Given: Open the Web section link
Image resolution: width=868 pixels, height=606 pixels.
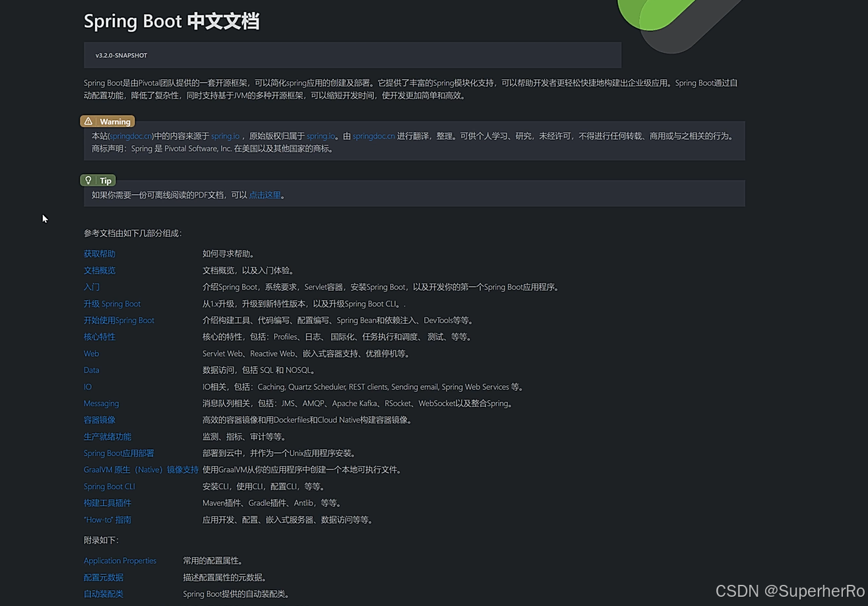Looking at the screenshot, I should [x=91, y=353].
